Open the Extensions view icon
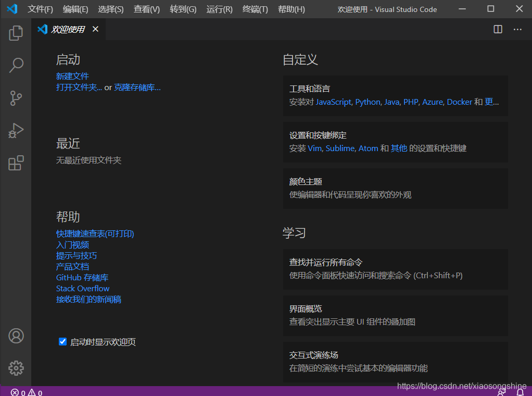532x396 pixels. coord(16,163)
